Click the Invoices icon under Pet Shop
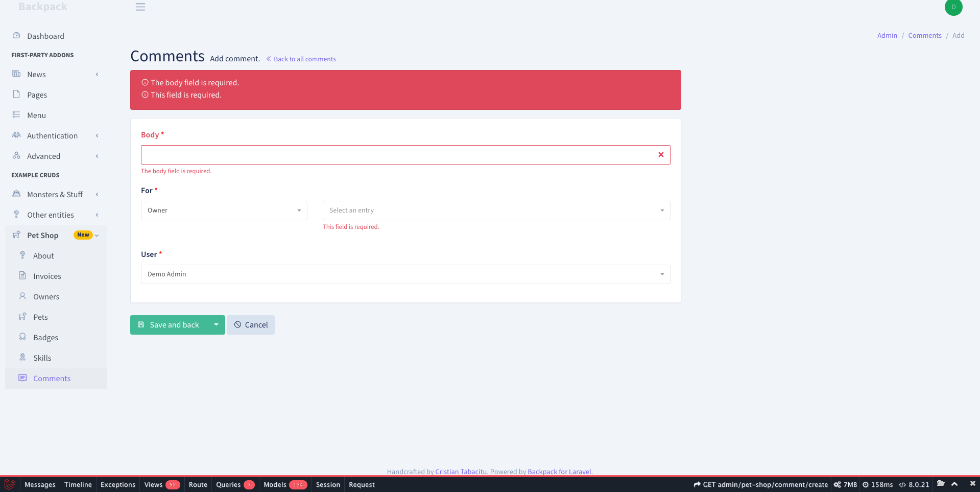This screenshot has height=492, width=980. [22, 276]
